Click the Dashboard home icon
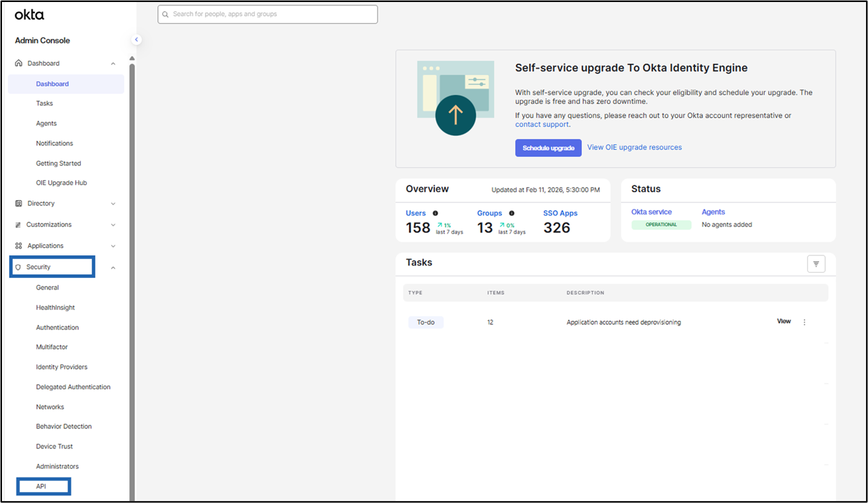This screenshot has width=868, height=503. (x=19, y=63)
